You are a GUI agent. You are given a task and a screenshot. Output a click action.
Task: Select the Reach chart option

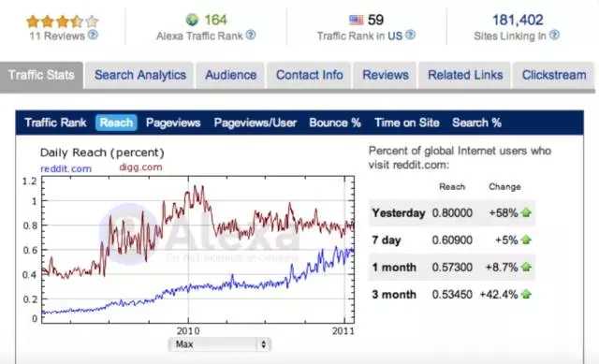pyautogui.click(x=116, y=123)
